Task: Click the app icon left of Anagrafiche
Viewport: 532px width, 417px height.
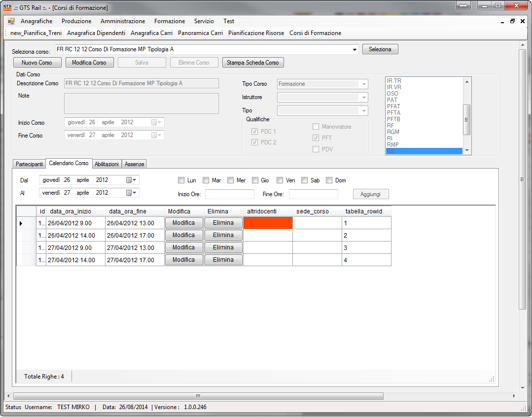Action: click(x=11, y=21)
